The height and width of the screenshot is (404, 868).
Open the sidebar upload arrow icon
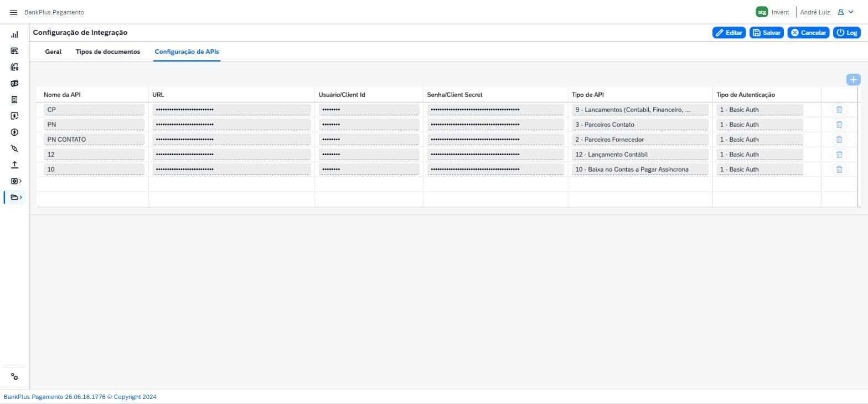click(14, 165)
